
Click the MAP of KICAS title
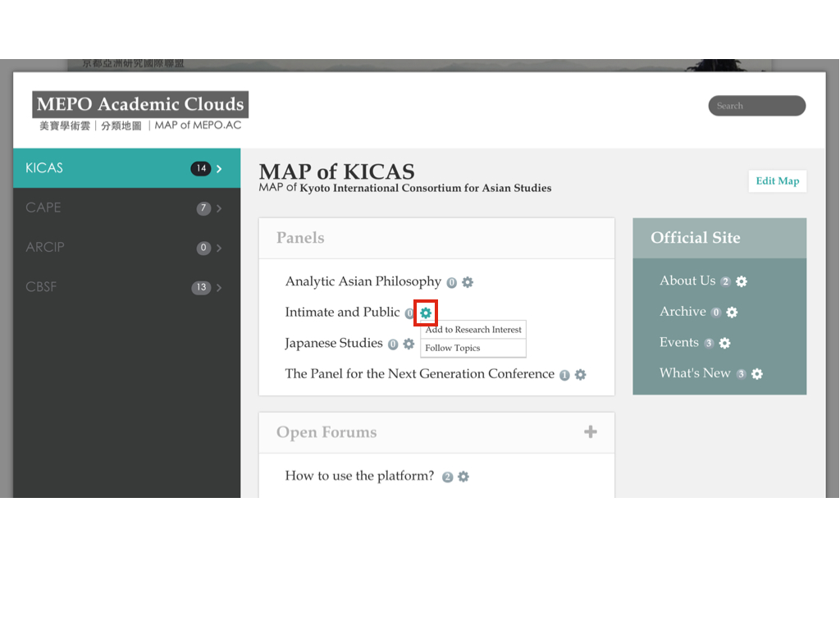point(336,171)
